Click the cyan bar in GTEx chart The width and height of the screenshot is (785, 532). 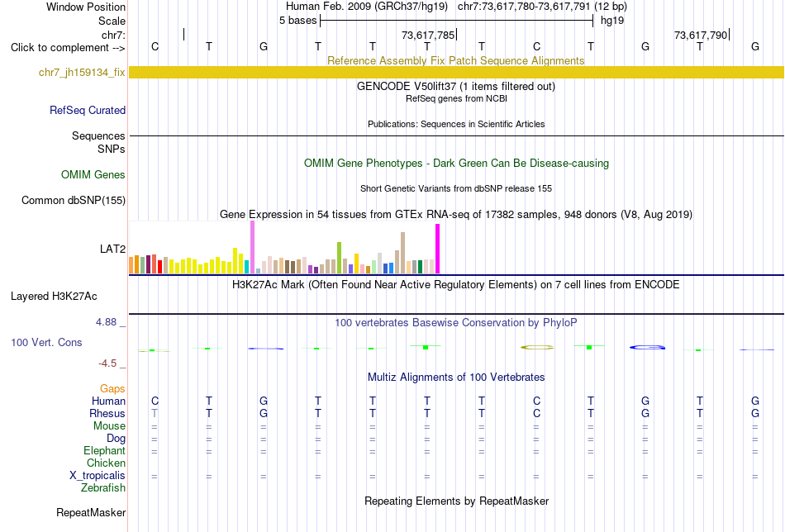[x=247, y=267]
